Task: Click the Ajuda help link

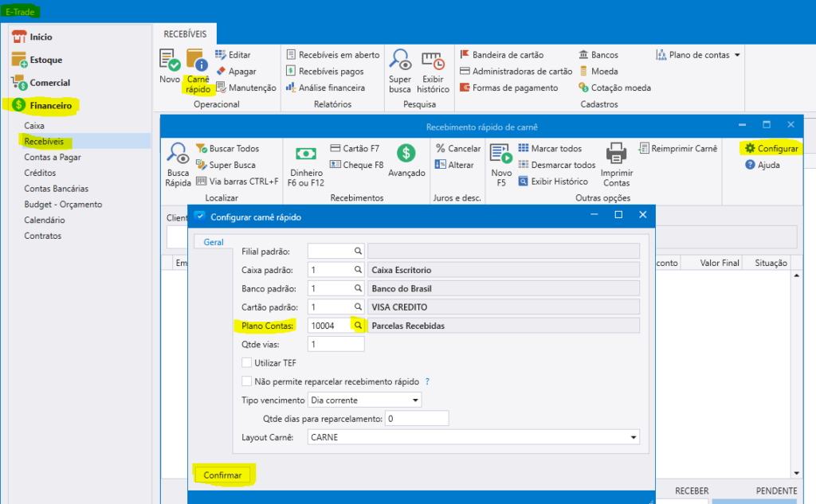Action: click(768, 165)
